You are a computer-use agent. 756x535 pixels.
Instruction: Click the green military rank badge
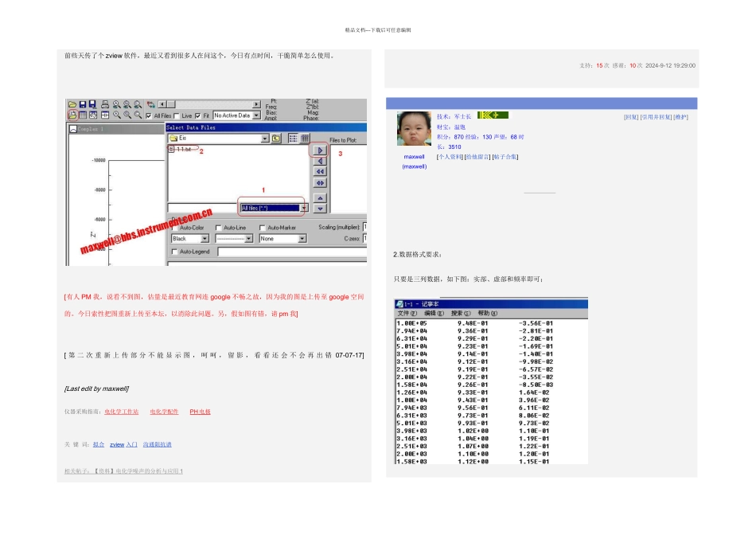(493, 115)
